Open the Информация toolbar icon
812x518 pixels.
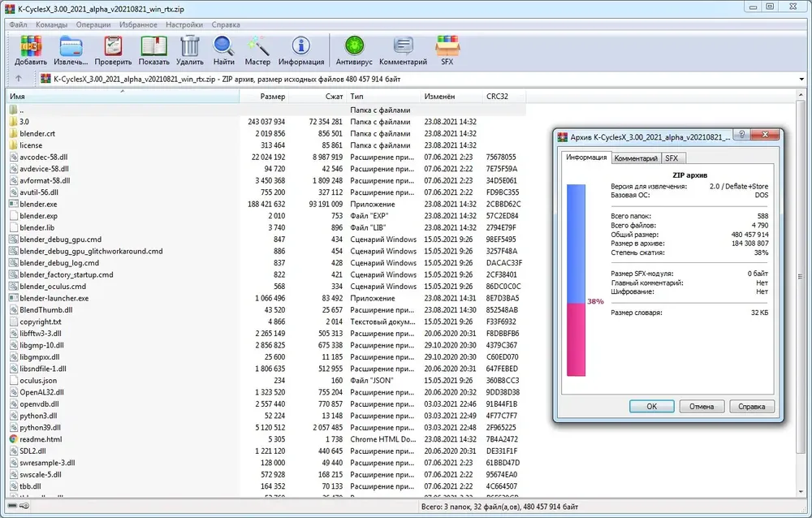pyautogui.click(x=301, y=46)
